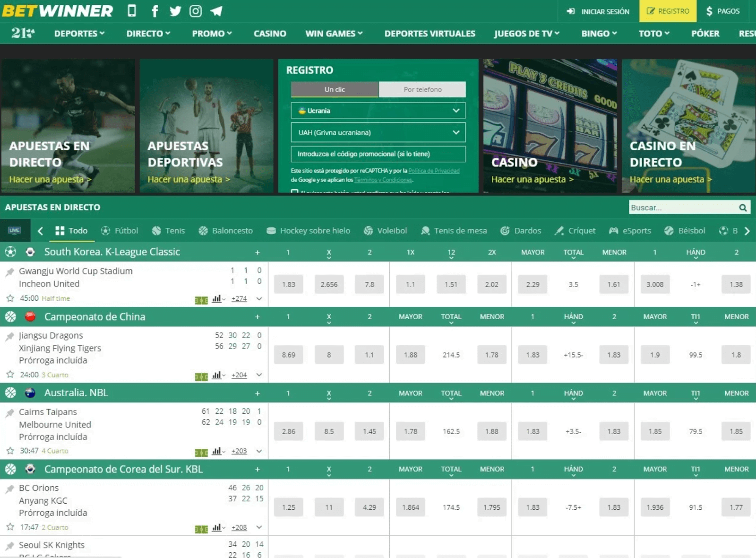This screenshot has width=756, height=558.
Task: Favorite the Jiangsu Dragons match with star
Action: 10,375
